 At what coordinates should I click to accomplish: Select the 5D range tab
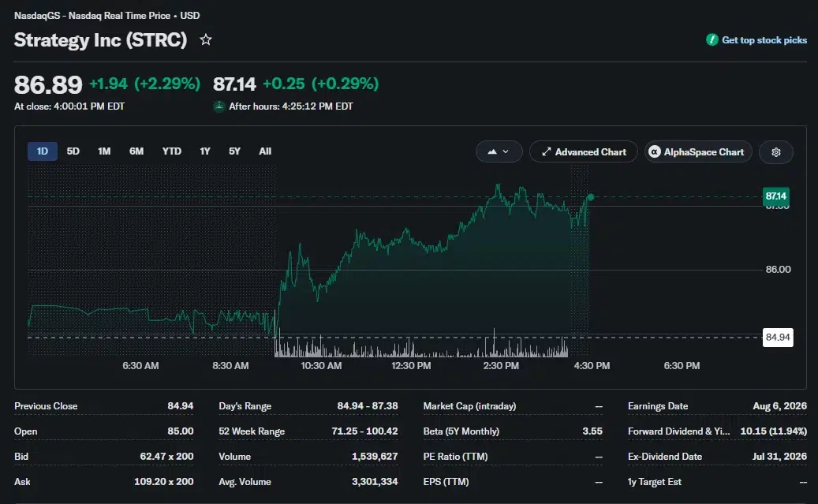pos(73,151)
